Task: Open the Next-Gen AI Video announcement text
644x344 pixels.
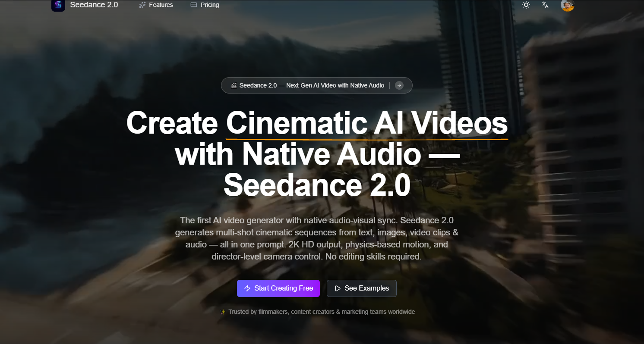Action: point(312,85)
